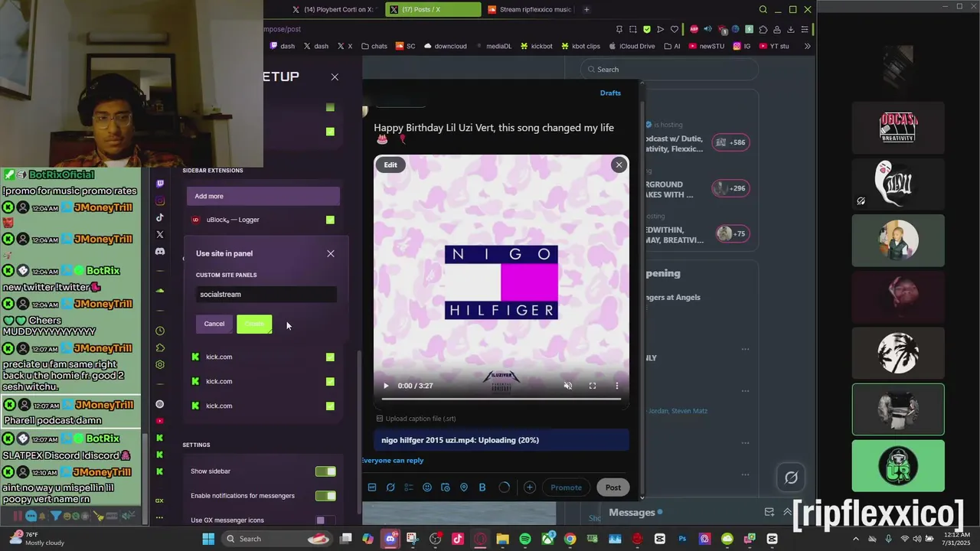Cancel the custom site panel dialog
The image size is (980, 551).
(214, 324)
